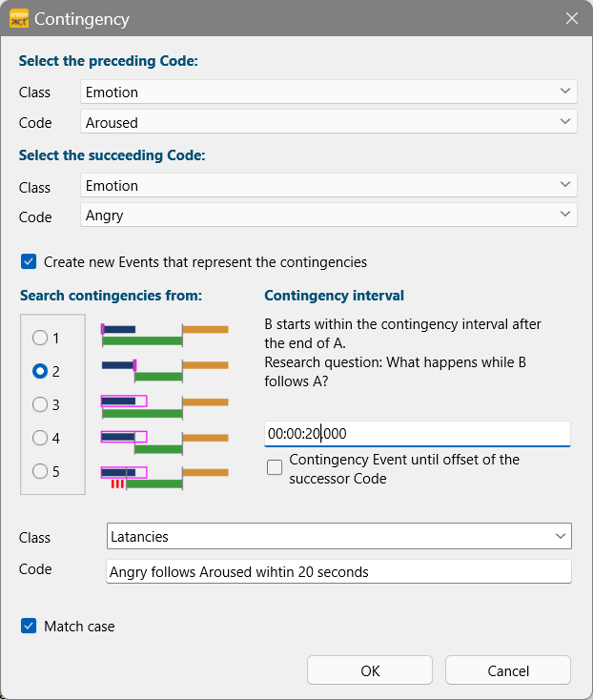Select radio option 5 for search contingencies

pos(40,471)
